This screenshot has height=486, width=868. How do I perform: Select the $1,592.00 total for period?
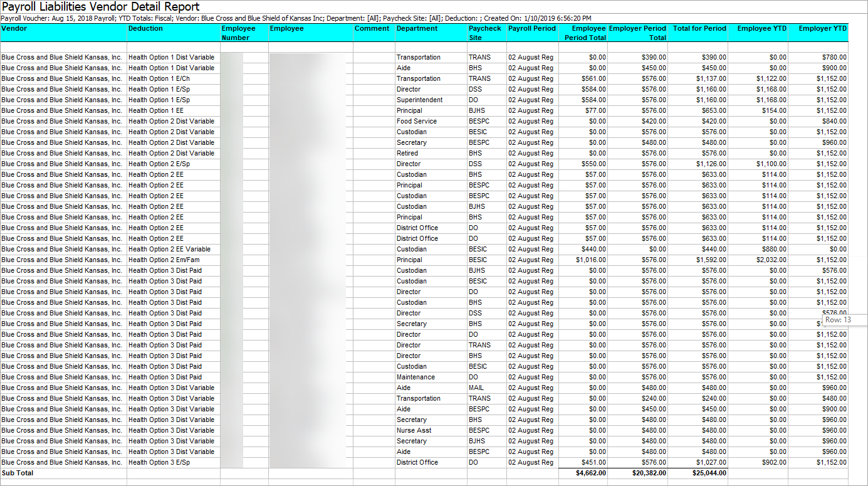[x=710, y=260]
